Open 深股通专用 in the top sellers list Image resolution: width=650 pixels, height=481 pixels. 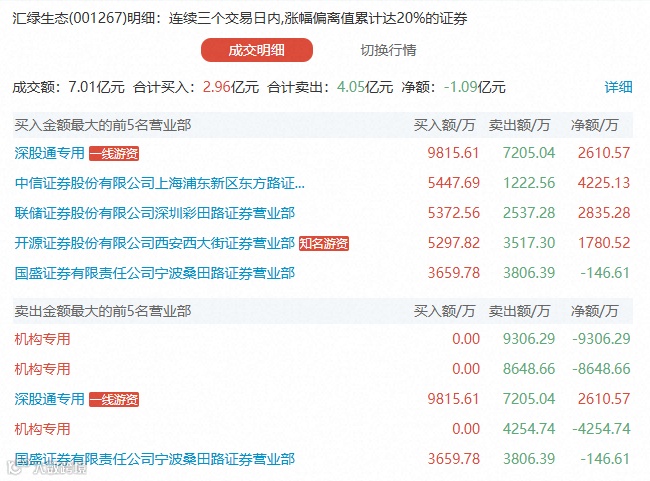tap(49, 399)
